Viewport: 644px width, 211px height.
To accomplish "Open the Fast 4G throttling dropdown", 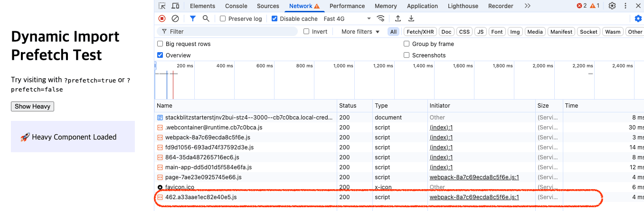I will point(347,19).
